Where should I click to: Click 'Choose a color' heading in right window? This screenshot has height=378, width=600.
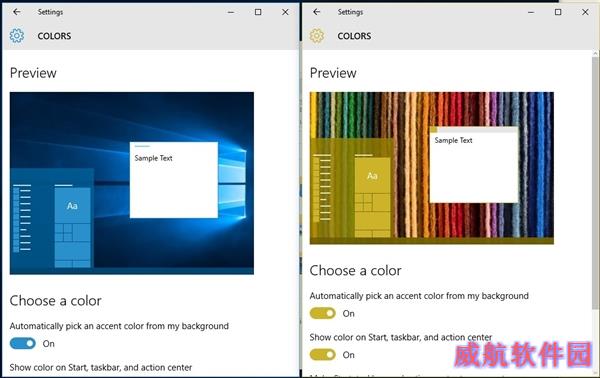tap(355, 271)
